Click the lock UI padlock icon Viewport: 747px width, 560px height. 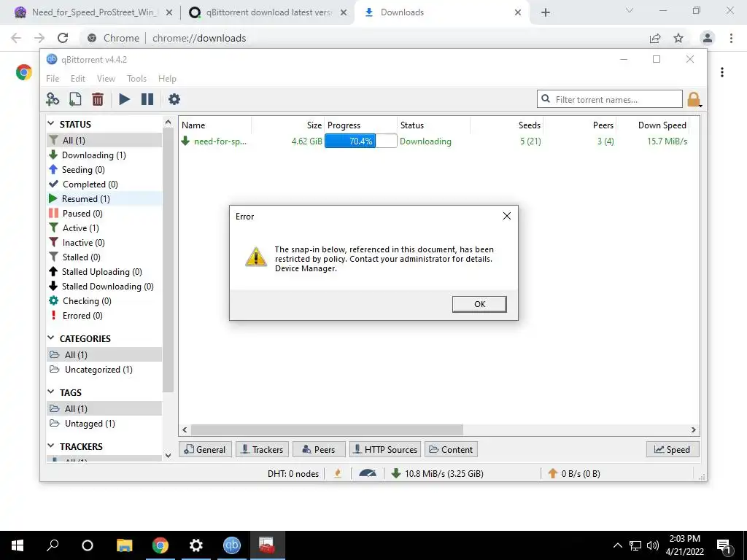(694, 99)
